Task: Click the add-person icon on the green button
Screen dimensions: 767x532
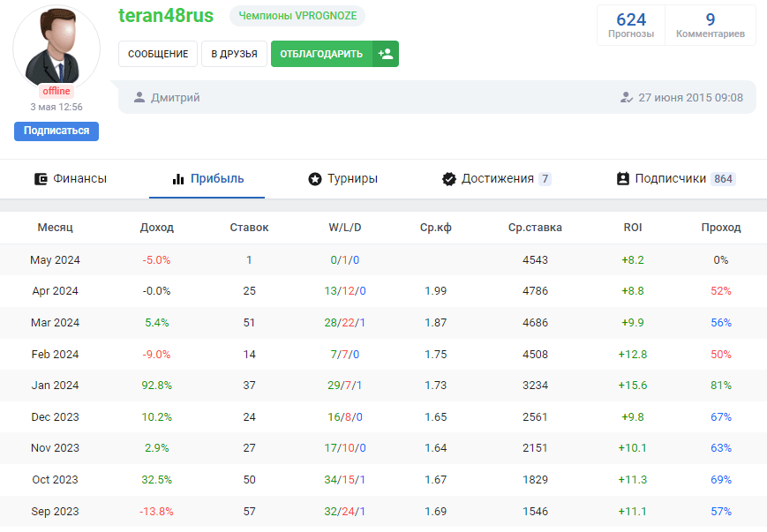Action: [x=385, y=54]
